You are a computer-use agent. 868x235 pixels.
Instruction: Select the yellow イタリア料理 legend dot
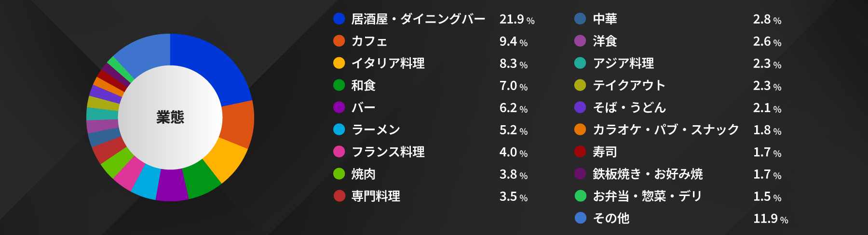pos(339,63)
